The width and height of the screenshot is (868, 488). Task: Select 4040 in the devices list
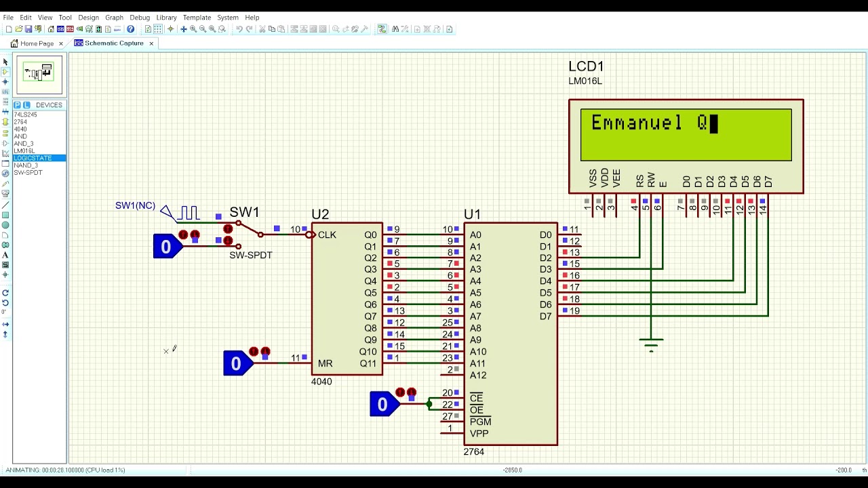pyautogui.click(x=39, y=129)
